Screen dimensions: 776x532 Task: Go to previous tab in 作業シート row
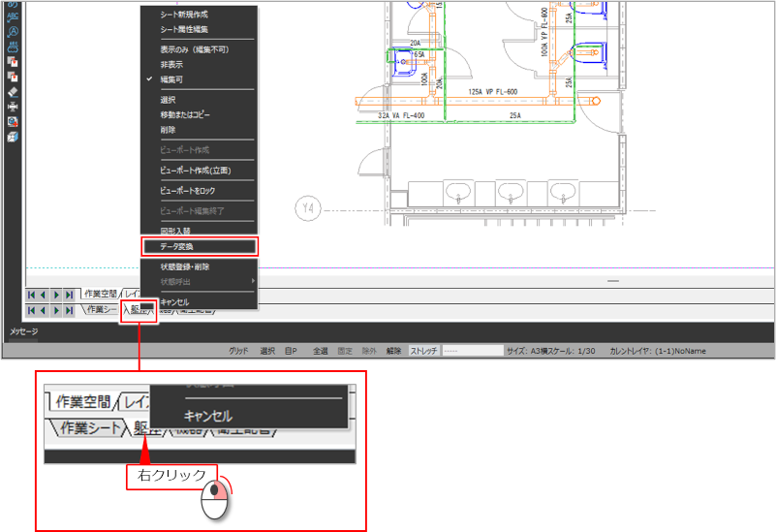coord(44,310)
